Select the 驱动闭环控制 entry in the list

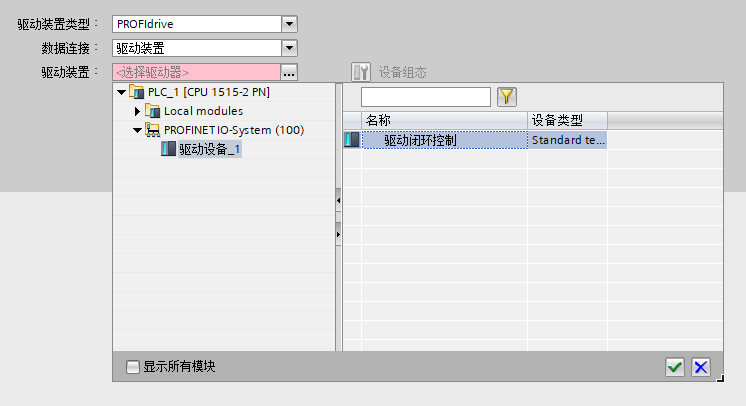click(420, 141)
